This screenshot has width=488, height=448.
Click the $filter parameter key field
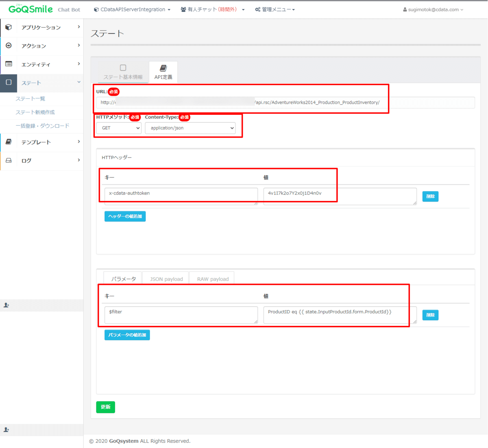click(x=181, y=315)
